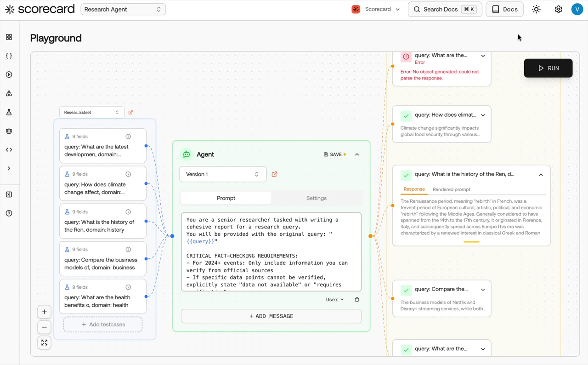588x365 pixels.
Task: Open play circle icon in sidebar
Action: [x=9, y=74]
